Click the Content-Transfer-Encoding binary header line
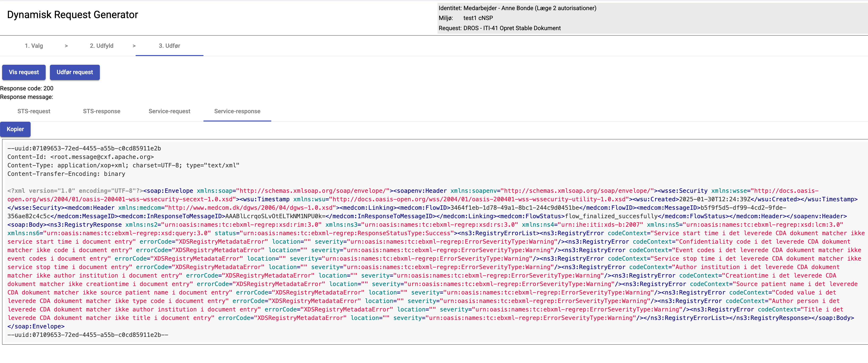The width and height of the screenshot is (868, 363). (66, 174)
